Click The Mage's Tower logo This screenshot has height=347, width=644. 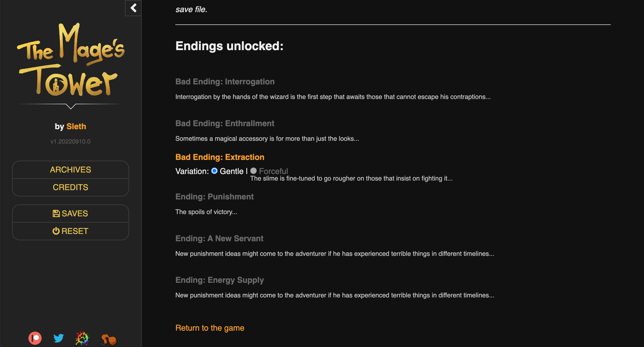71,60
